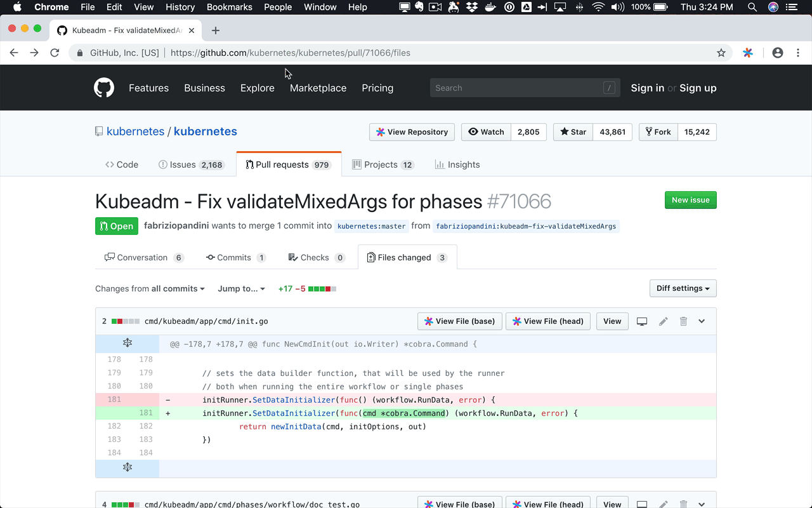Open the Diff settings dropdown
The width and height of the screenshot is (812, 508).
pos(683,288)
